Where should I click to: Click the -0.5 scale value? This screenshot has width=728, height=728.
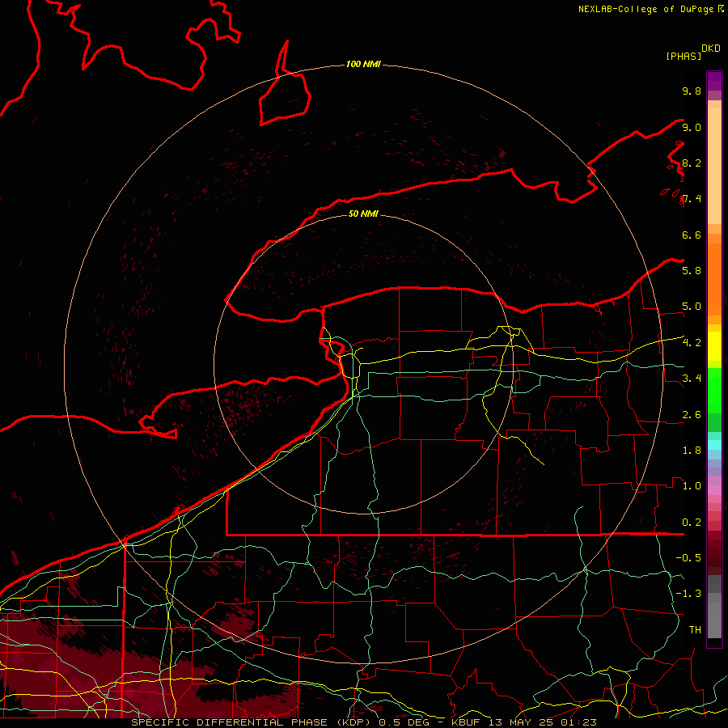point(688,558)
